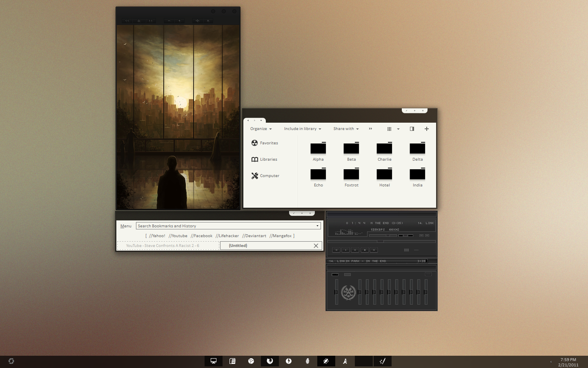Select playlist entry Linkin Park - In The End

pos(377,261)
